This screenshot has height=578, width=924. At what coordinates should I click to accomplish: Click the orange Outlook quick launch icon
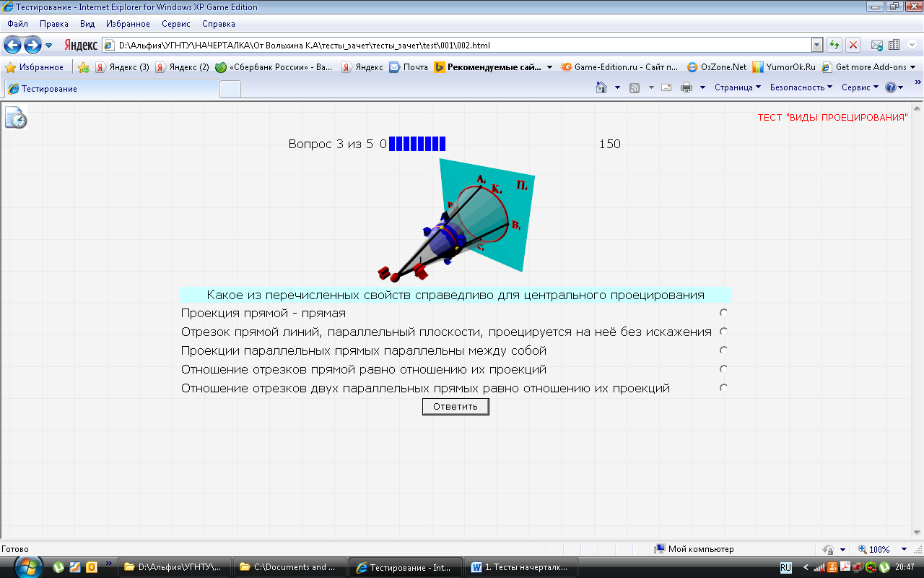click(x=91, y=567)
